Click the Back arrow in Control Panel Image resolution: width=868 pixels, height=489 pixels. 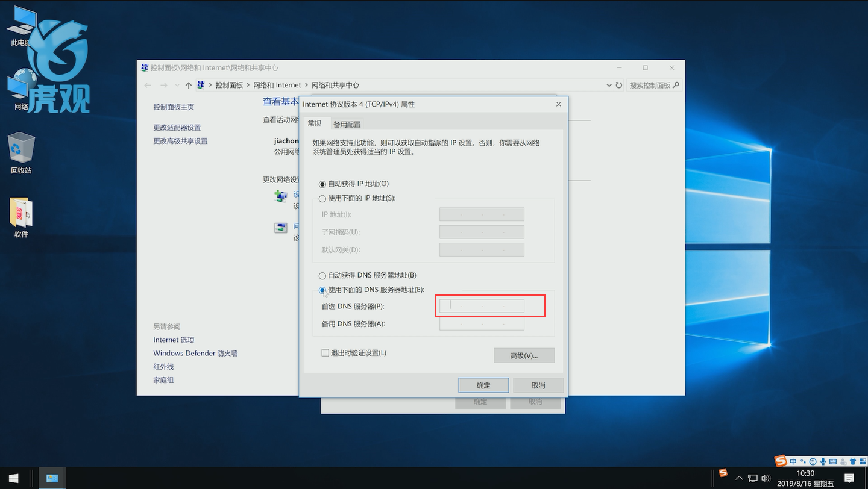click(148, 85)
